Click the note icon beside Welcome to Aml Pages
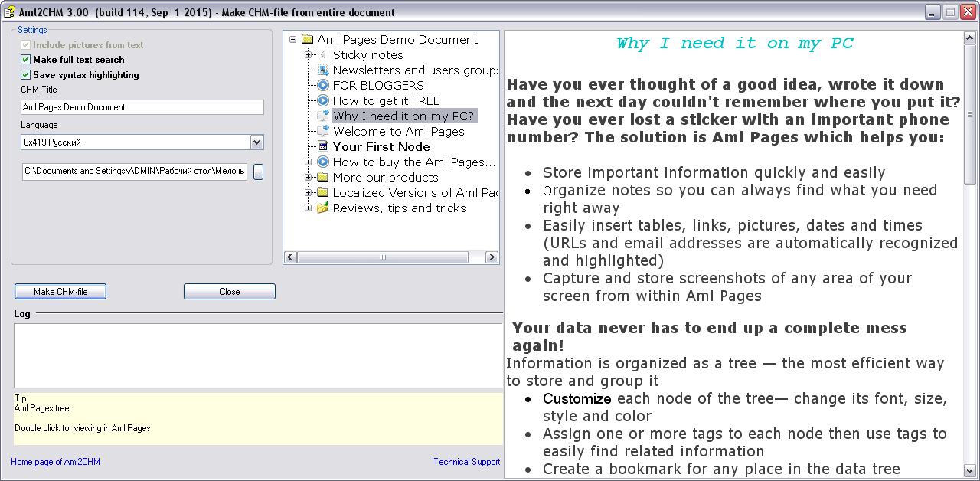 323,132
